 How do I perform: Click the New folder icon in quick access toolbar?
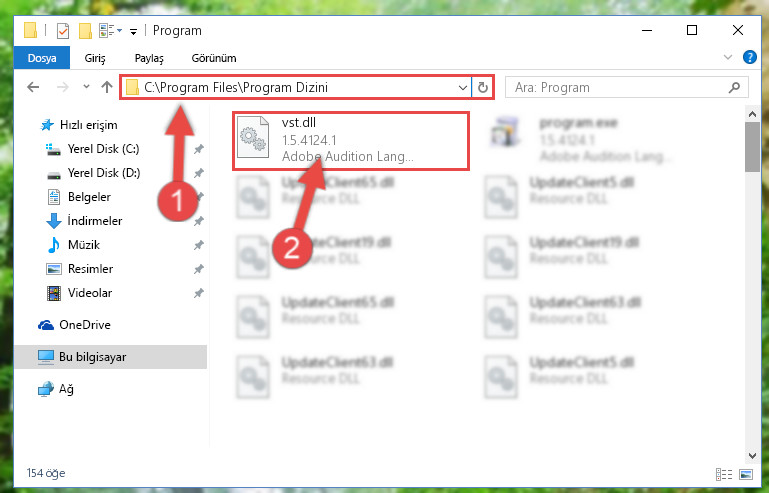[x=85, y=31]
